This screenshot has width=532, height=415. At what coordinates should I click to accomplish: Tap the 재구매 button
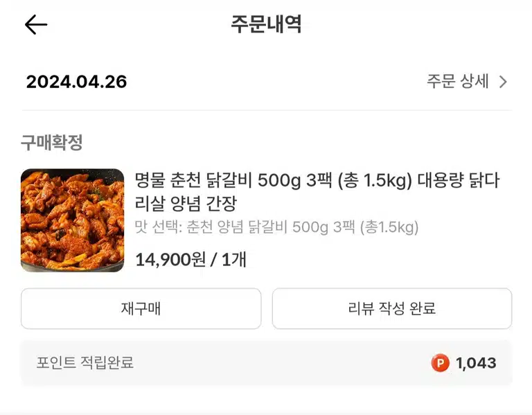[x=141, y=308]
